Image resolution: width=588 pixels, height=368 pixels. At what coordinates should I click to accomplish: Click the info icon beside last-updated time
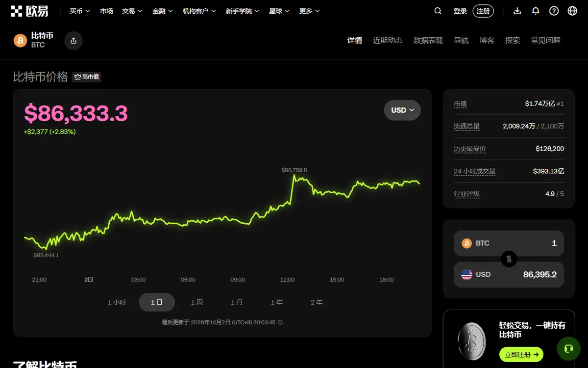280,322
